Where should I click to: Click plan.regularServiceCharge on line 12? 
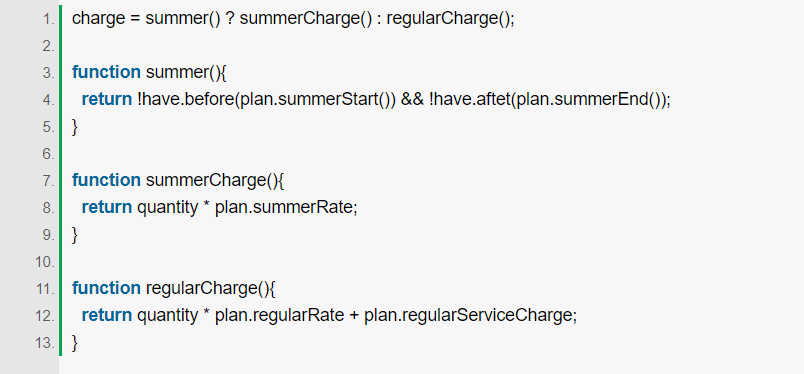tap(468, 315)
